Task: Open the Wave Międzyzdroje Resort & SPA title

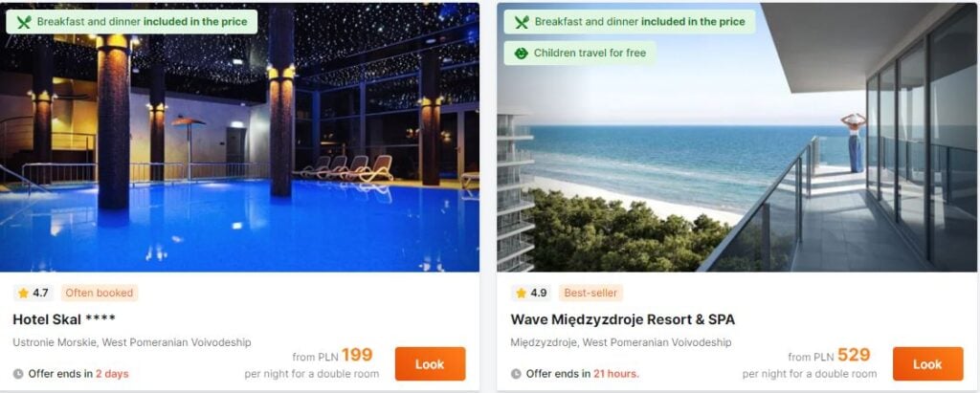Action: coord(622,319)
